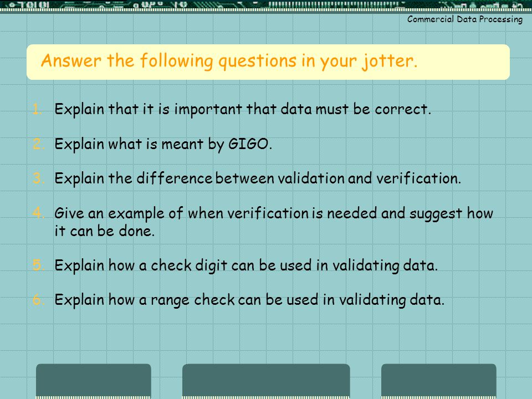
Task: Click the orange list number '2.'
Action: tap(39, 144)
